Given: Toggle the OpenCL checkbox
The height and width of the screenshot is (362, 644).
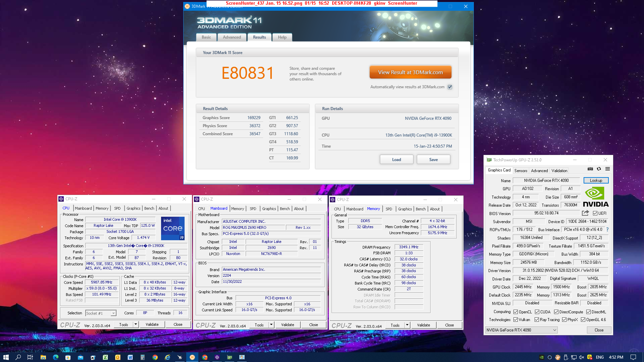Looking at the screenshot, I should [x=516, y=312].
